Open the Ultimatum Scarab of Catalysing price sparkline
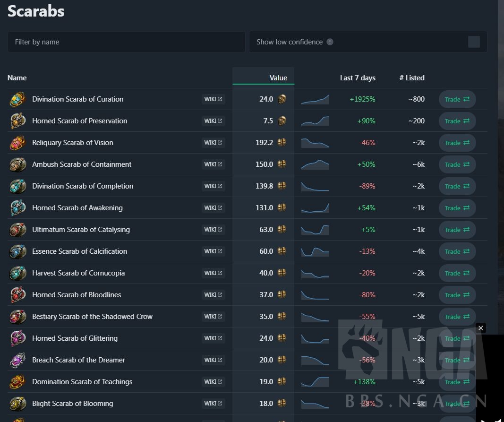The width and height of the screenshot is (504, 422). (x=315, y=230)
